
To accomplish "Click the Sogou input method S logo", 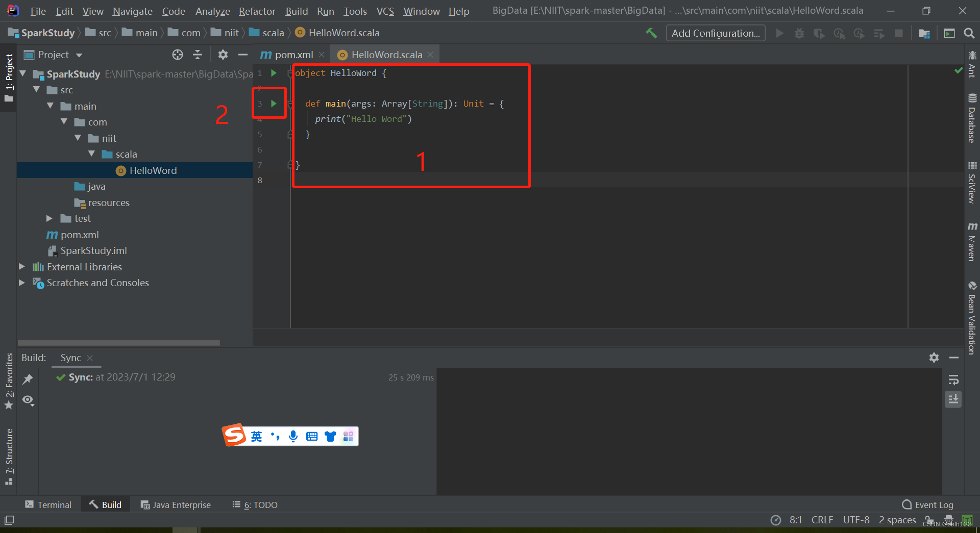I will click(234, 435).
